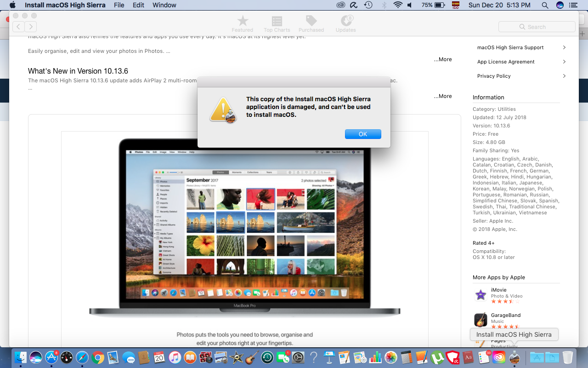Open the Featured tab in App Store
588x368 pixels.
243,24
